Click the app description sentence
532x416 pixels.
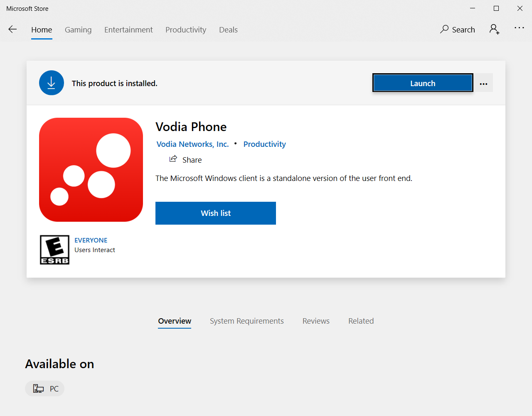point(284,178)
